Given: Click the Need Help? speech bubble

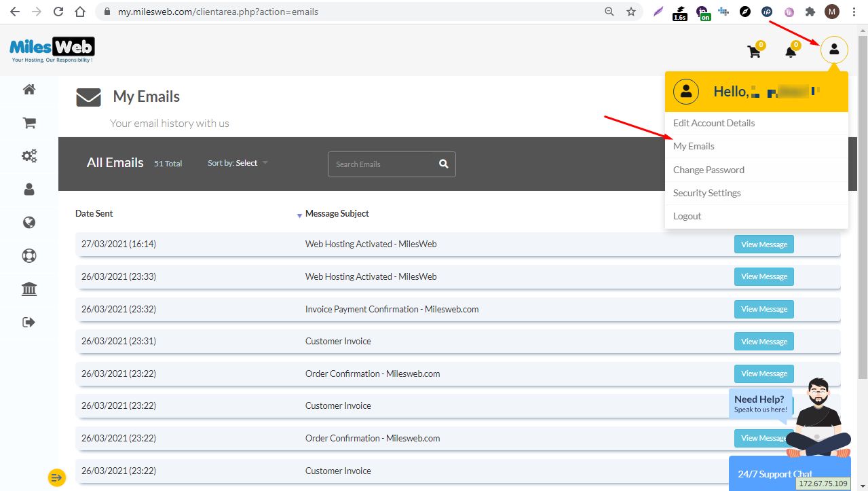Looking at the screenshot, I should point(761,404).
